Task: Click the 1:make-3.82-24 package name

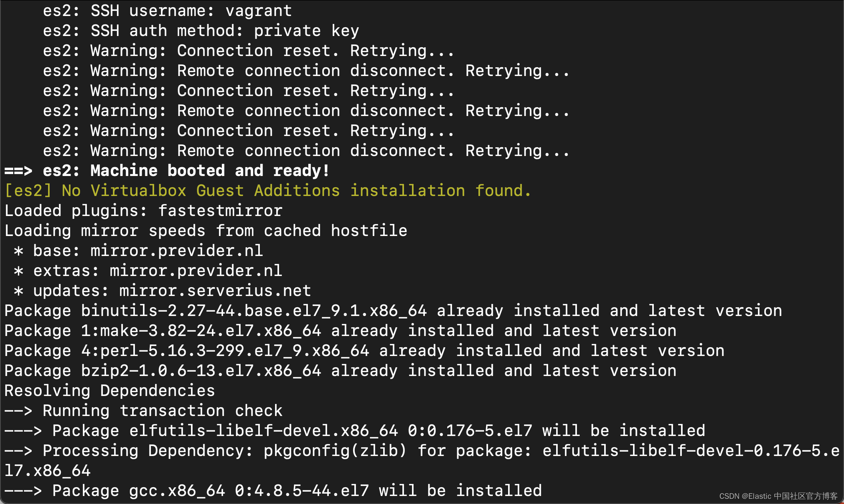Action: point(201,331)
